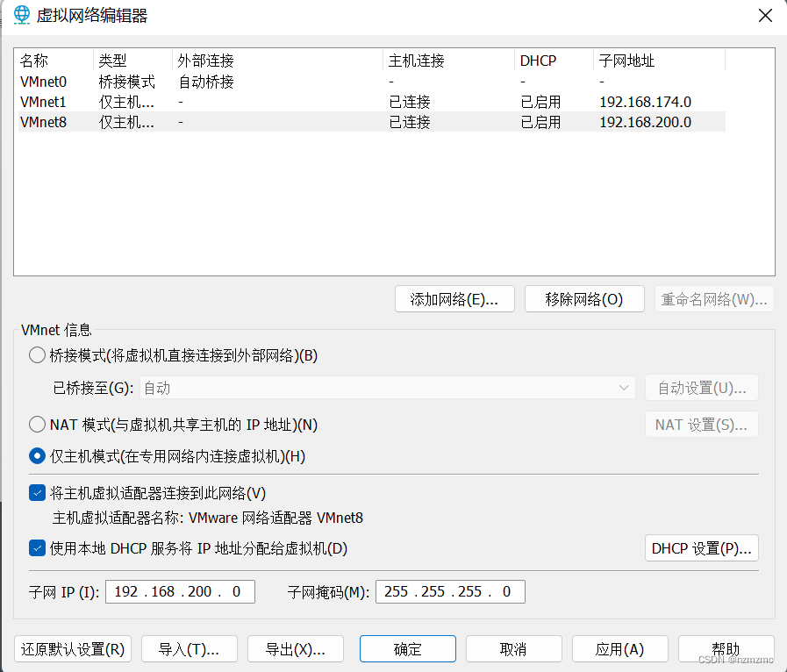Click the 类型 column header

click(x=133, y=61)
